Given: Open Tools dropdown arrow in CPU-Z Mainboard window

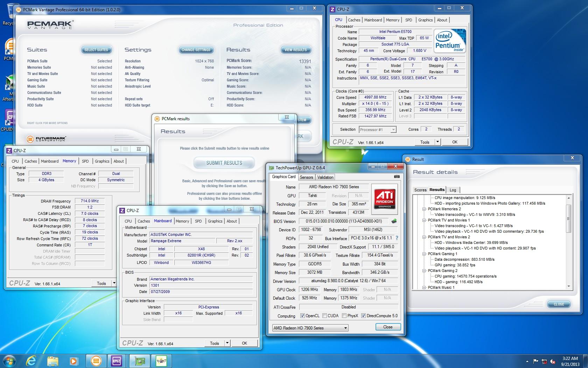Looking at the screenshot, I should pyautogui.click(x=227, y=343).
